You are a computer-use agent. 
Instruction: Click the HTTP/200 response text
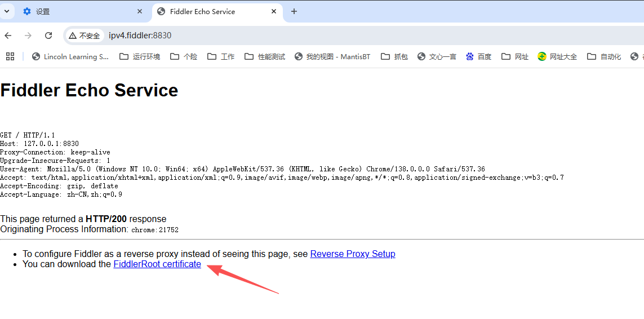106,219
